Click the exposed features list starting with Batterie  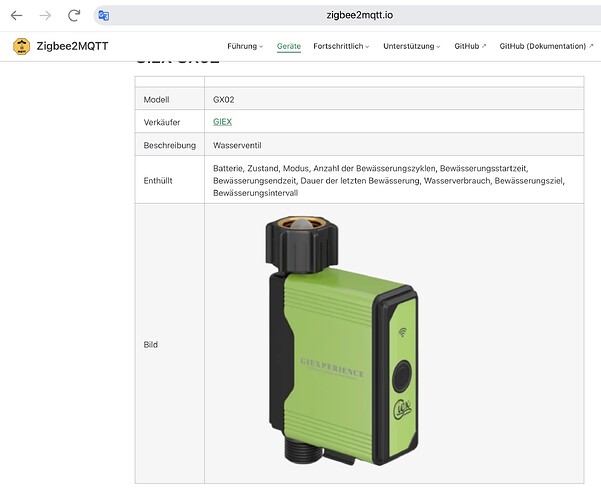click(x=389, y=181)
